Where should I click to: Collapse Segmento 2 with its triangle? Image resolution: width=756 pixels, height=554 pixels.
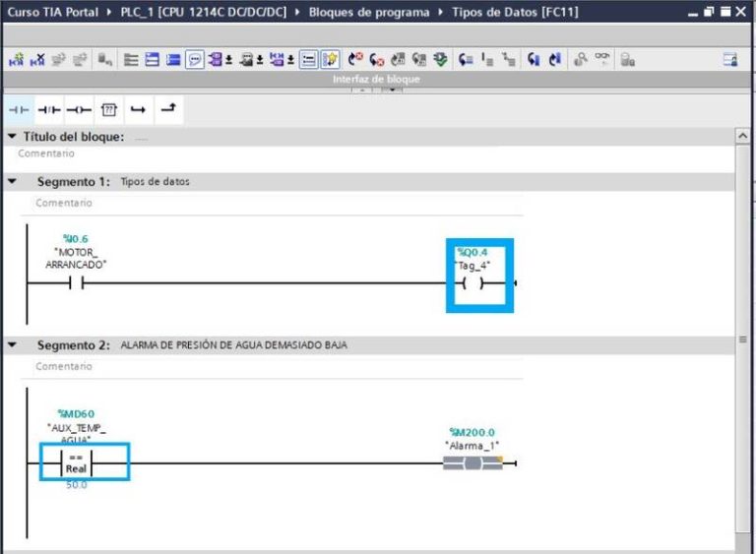[x=12, y=345]
